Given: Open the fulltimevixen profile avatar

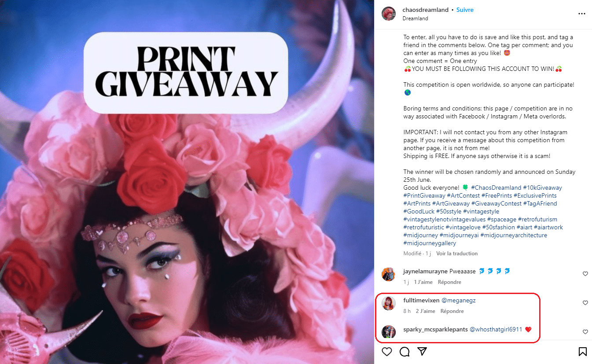Looking at the screenshot, I should pos(388,303).
